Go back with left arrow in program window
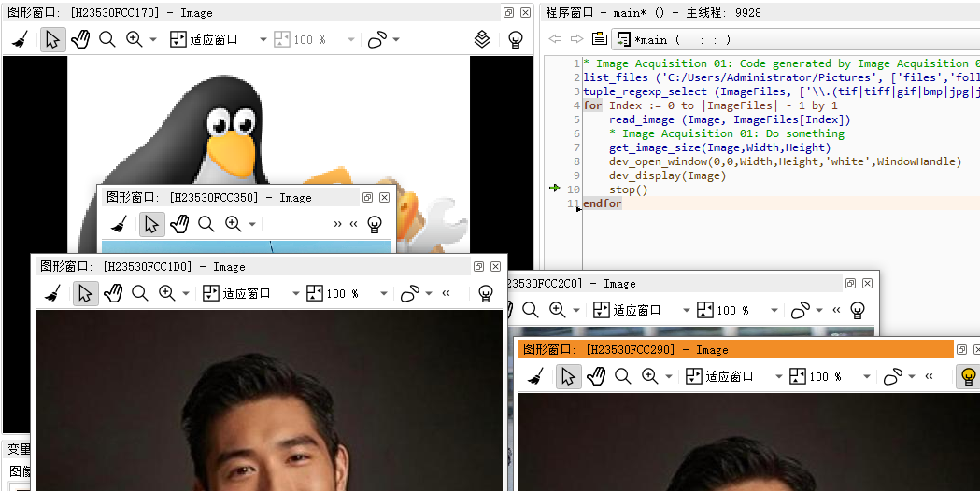This screenshot has width=980, height=491. point(555,39)
